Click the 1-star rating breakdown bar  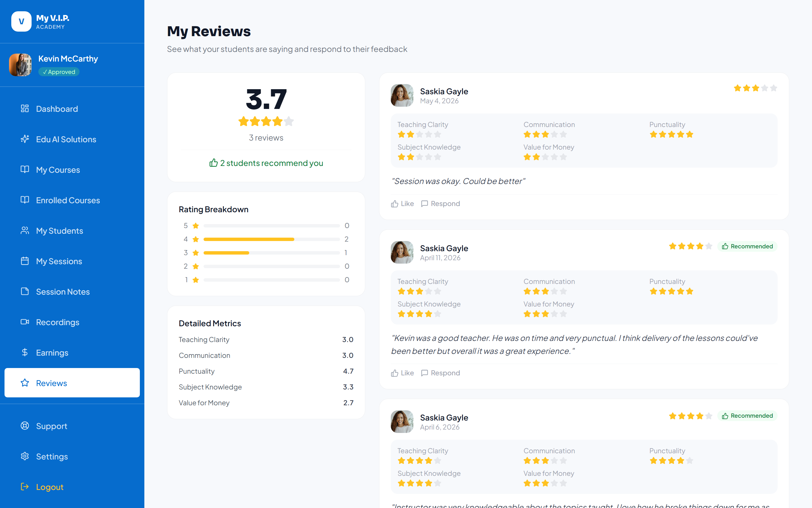point(272,280)
